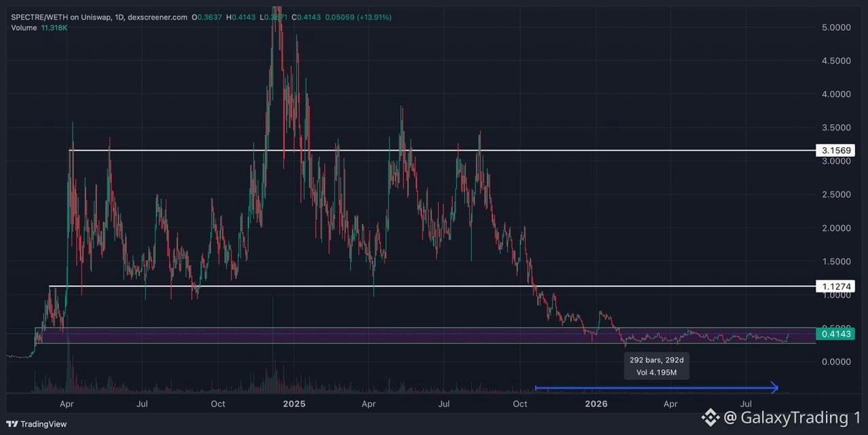Select the 2.5000 price axis label
Image resolution: width=868 pixels, height=435 pixels.
click(835, 195)
